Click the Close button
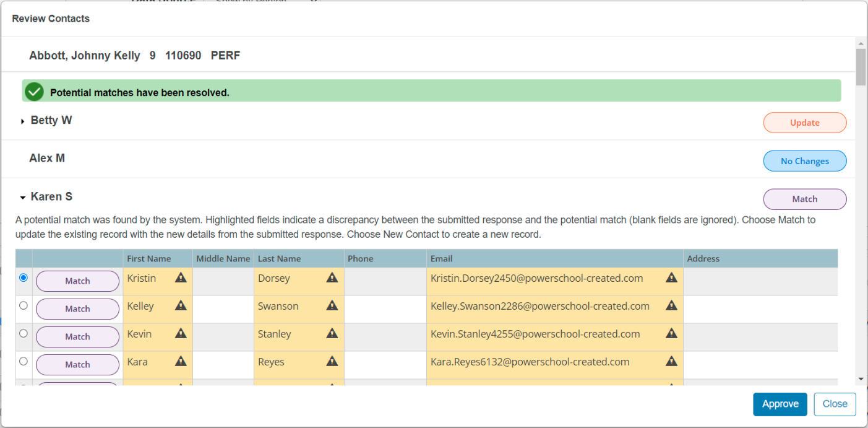 tap(835, 404)
